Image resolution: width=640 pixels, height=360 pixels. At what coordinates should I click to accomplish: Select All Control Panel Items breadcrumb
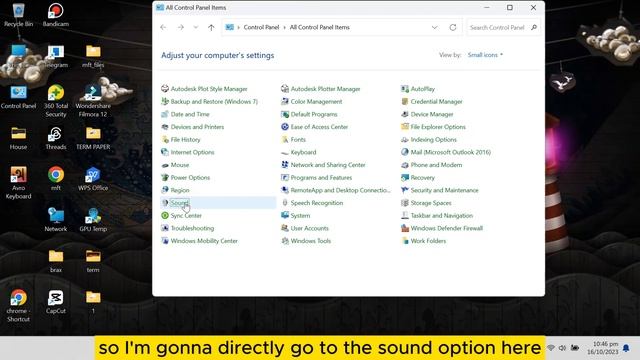pos(320,27)
